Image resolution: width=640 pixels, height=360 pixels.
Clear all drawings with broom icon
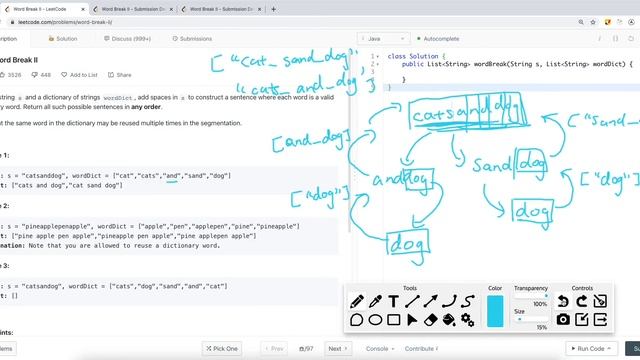(x=600, y=301)
